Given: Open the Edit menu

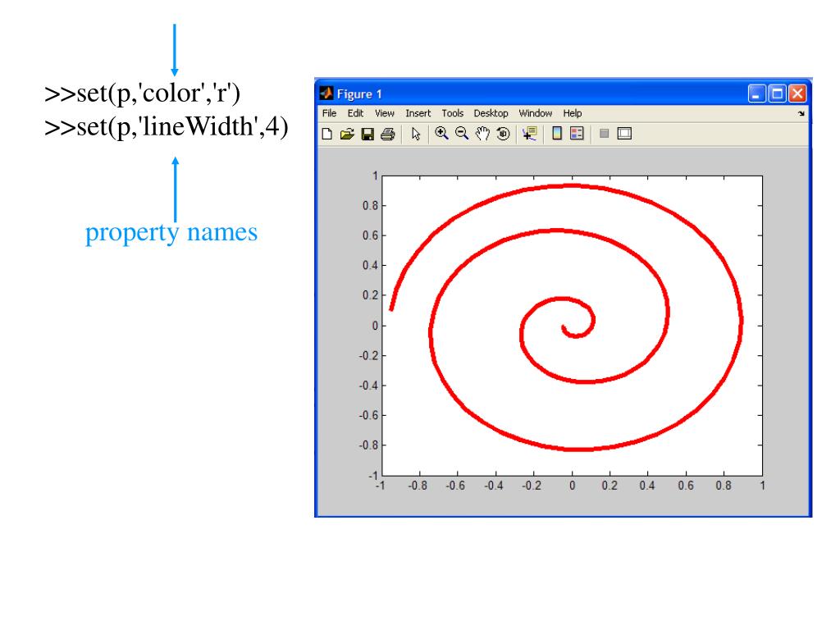Looking at the screenshot, I should [x=355, y=113].
